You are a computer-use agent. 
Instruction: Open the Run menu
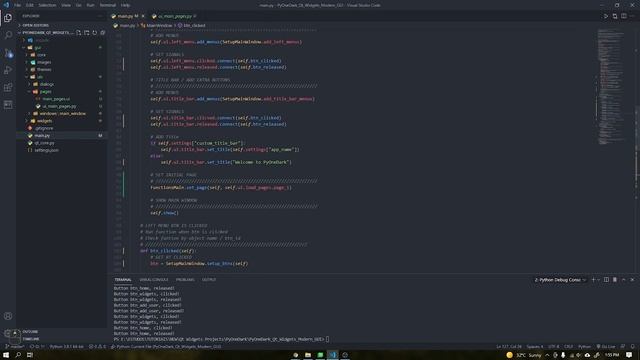tap(91, 5)
